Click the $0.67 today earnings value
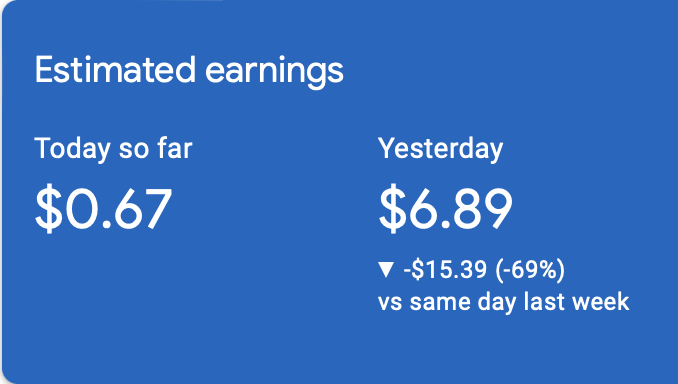Screen dimensions: 678x384 (x=103, y=208)
